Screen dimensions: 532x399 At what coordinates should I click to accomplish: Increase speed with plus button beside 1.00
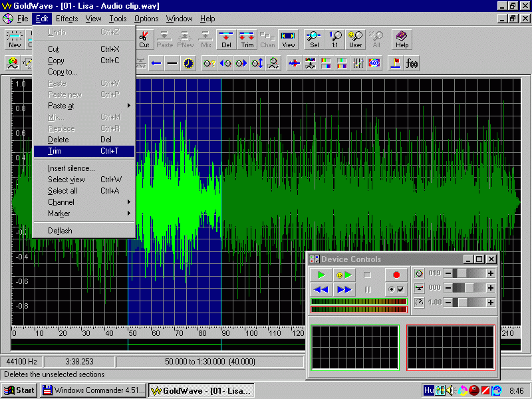coord(490,303)
